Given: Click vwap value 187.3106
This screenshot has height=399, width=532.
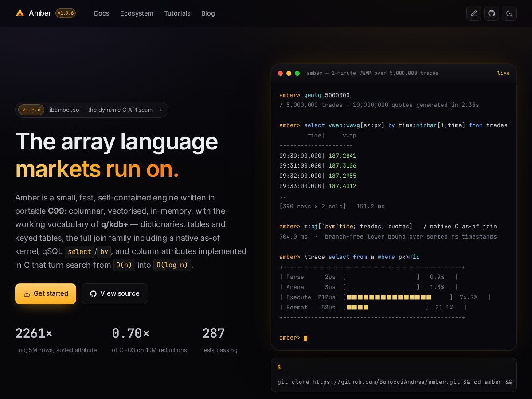Looking at the screenshot, I should pos(342,166).
